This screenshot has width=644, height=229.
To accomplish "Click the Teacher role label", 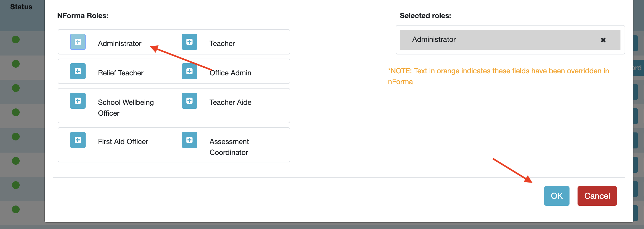I will point(222,43).
